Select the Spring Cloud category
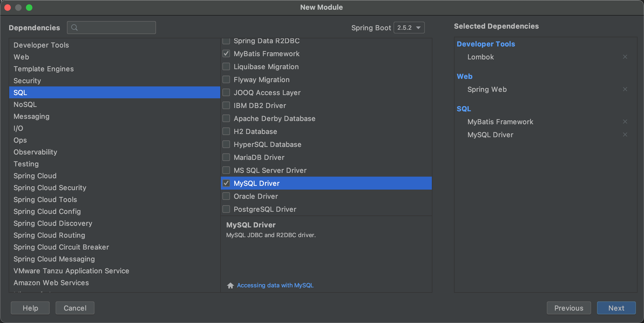 pos(114,176)
